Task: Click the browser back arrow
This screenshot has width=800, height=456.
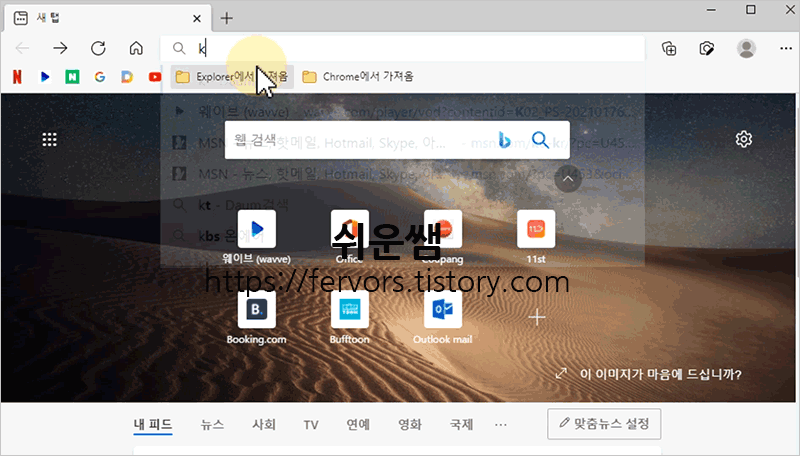Action: (x=22, y=48)
